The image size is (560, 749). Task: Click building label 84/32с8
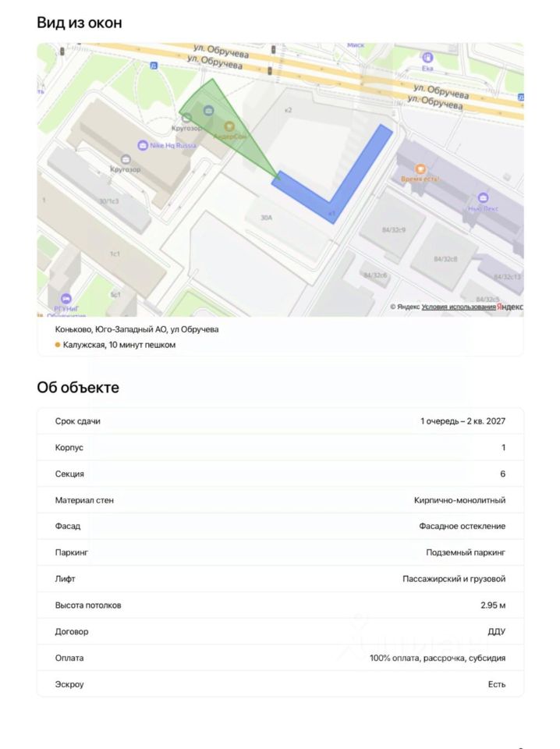point(445,259)
